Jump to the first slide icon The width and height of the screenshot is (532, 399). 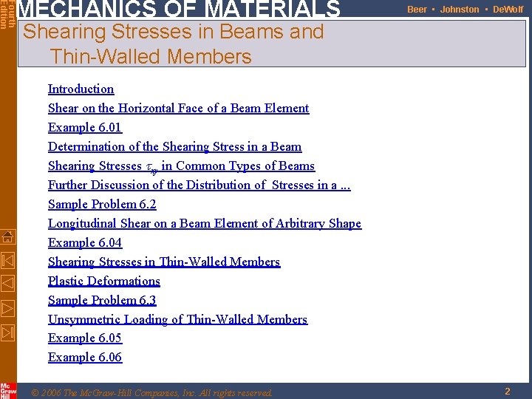point(8,261)
